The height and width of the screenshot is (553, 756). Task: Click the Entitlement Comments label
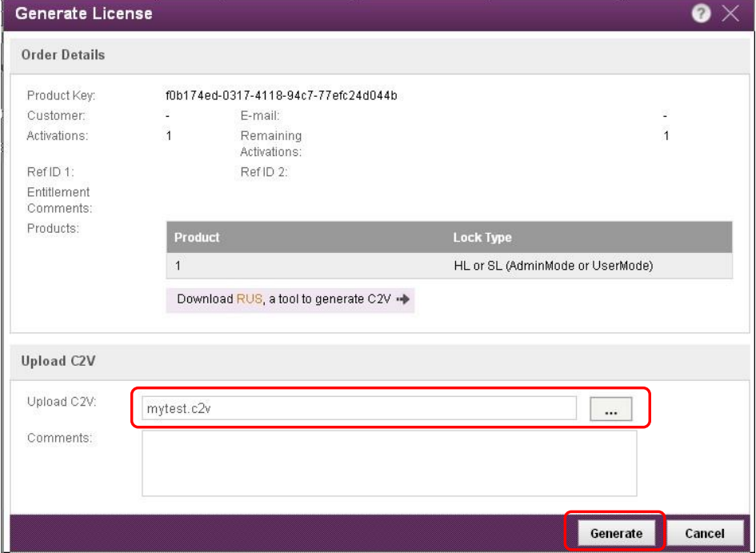(59, 200)
